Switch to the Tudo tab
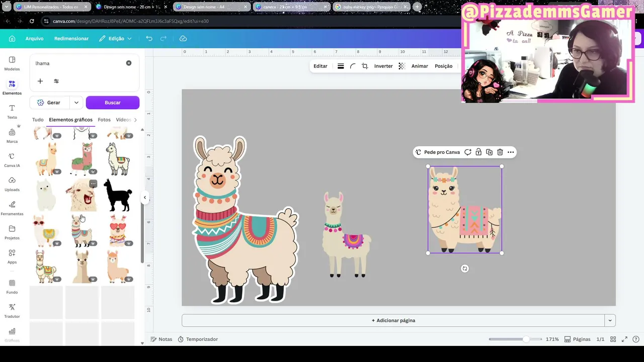 point(38,120)
